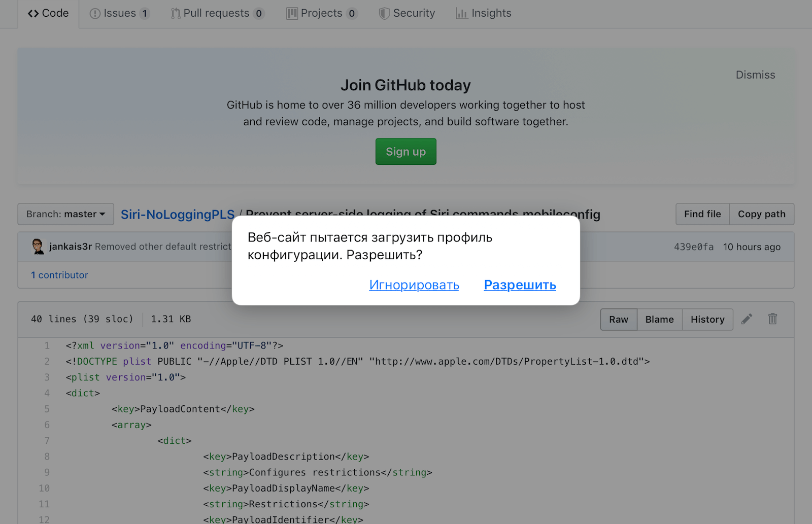This screenshot has width=812, height=524.
Task: Click the PayloadContent key line
Action: (183, 409)
